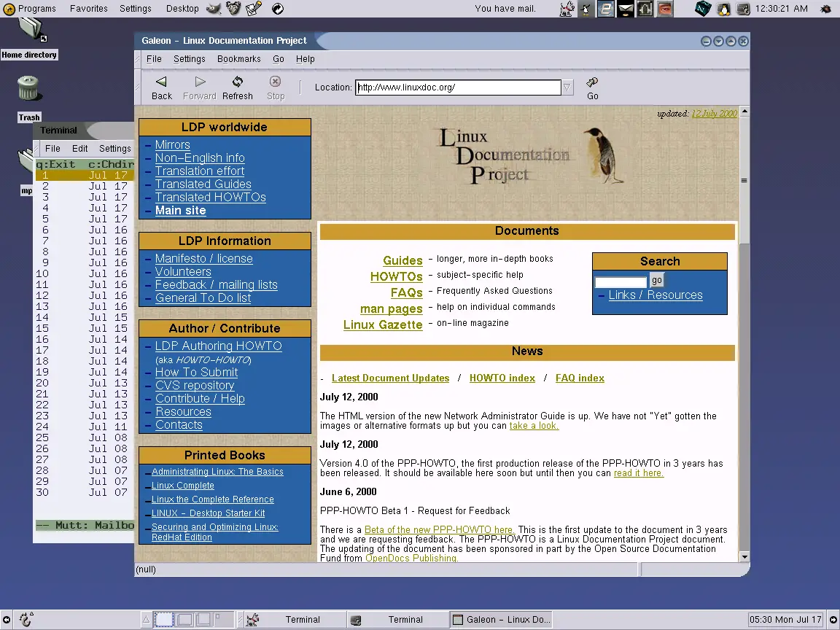Click the GNOME foot menu icon

(26, 620)
